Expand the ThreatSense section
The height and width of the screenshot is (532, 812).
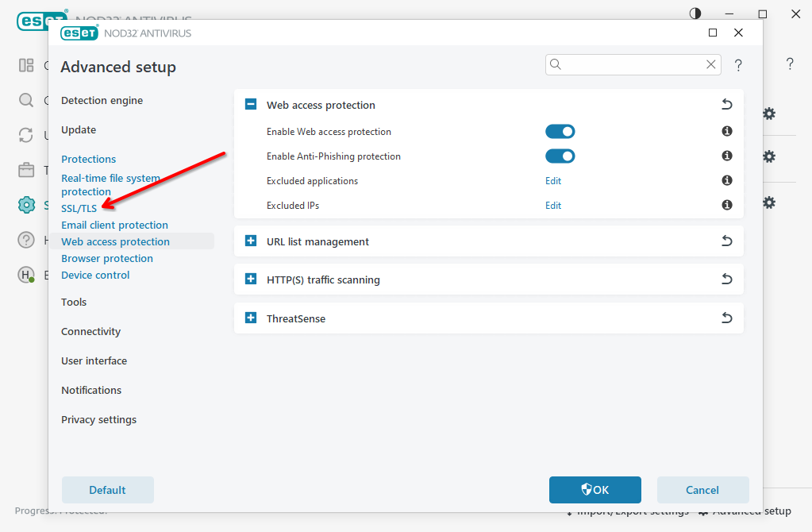click(x=251, y=318)
